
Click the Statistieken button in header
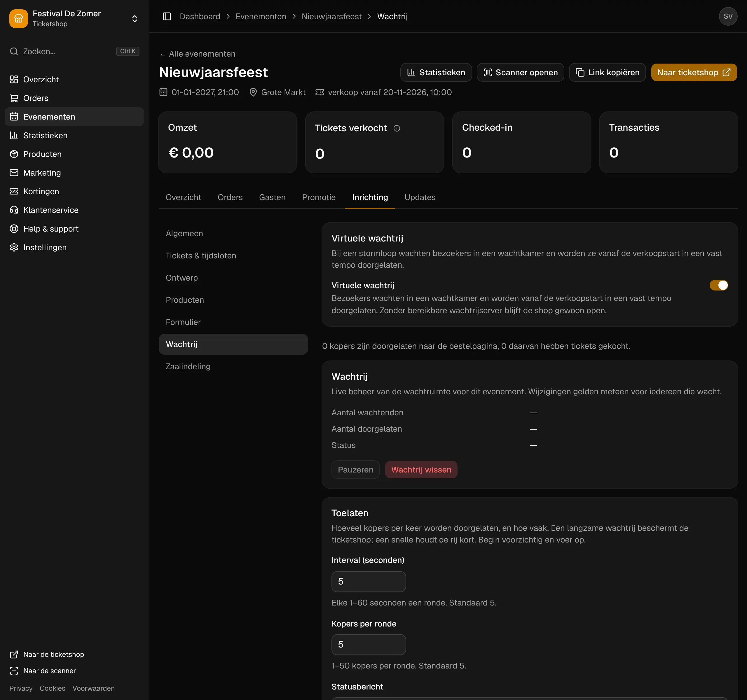pyautogui.click(x=436, y=72)
